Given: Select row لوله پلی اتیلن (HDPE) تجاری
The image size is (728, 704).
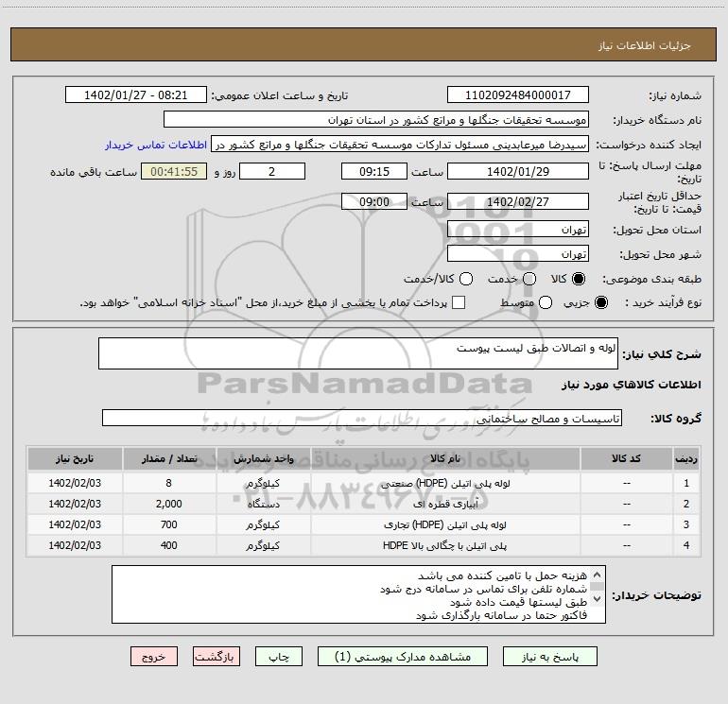Looking at the screenshot, I should (364, 524).
